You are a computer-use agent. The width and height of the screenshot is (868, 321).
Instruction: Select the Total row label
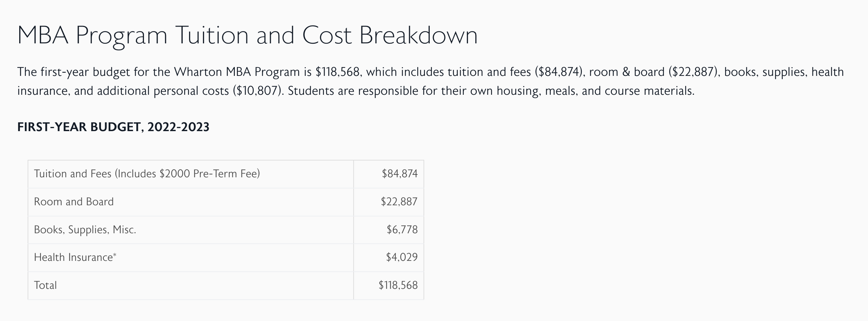[x=45, y=285]
